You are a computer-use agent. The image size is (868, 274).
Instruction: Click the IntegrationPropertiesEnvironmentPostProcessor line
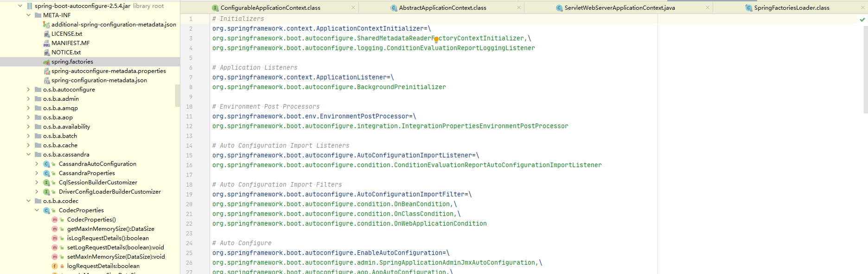[x=390, y=126]
